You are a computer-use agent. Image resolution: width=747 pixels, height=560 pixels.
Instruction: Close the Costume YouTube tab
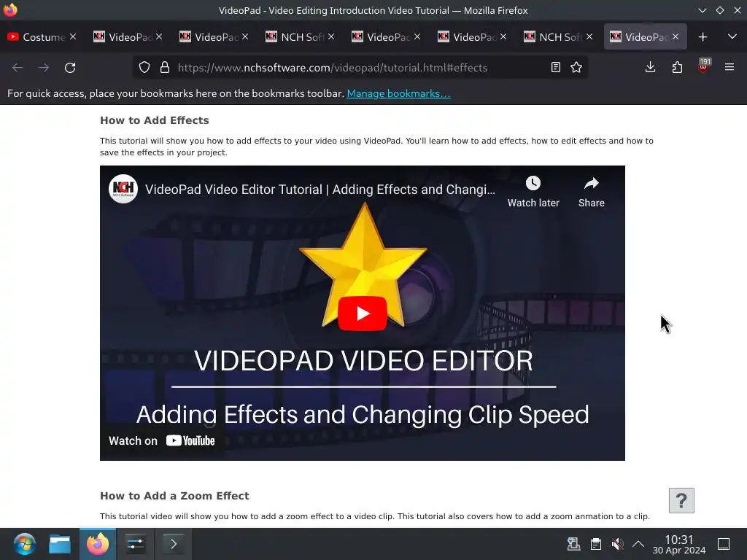73,36
